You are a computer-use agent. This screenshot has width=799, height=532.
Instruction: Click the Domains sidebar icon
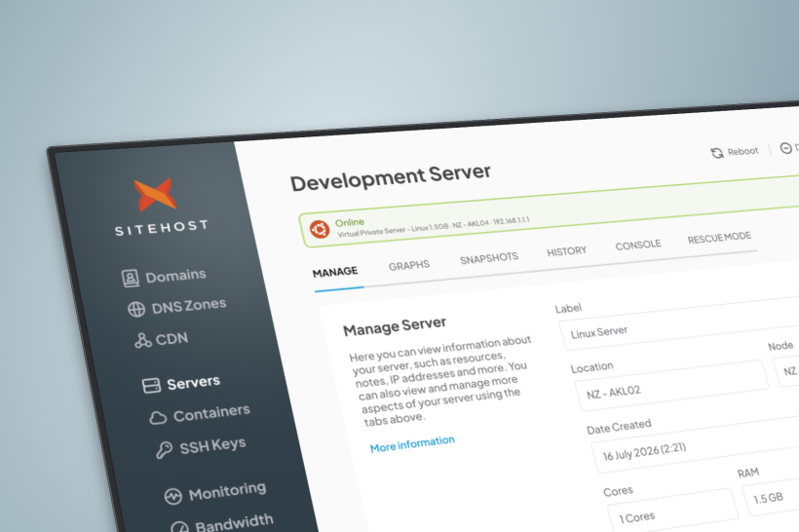[130, 279]
